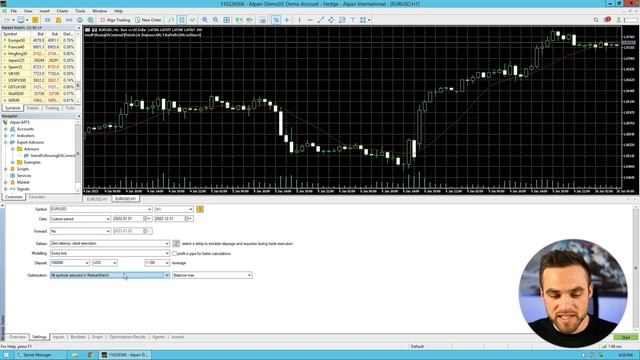This screenshot has height=360, width=640.
Task: Select the crosshair tool
Action: pos(287,20)
